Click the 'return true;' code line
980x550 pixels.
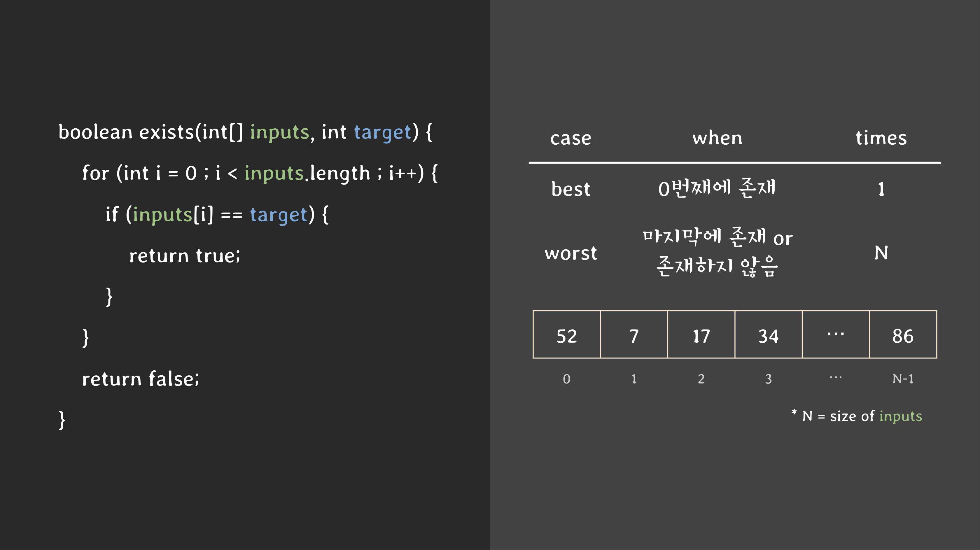(185, 255)
